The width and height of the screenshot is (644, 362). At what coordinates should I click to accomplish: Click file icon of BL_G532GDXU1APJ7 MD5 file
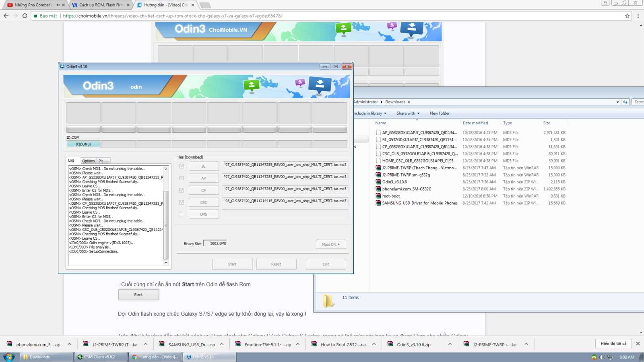378,140
